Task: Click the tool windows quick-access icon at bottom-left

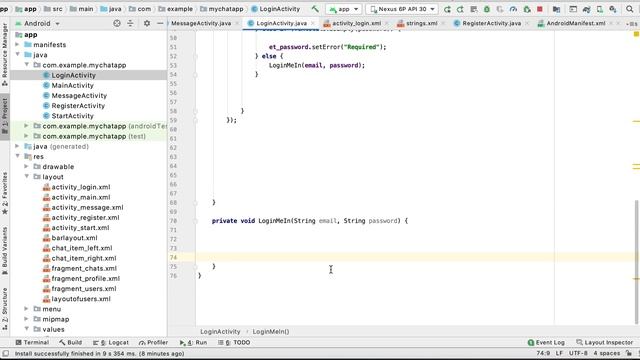Action: (5, 353)
